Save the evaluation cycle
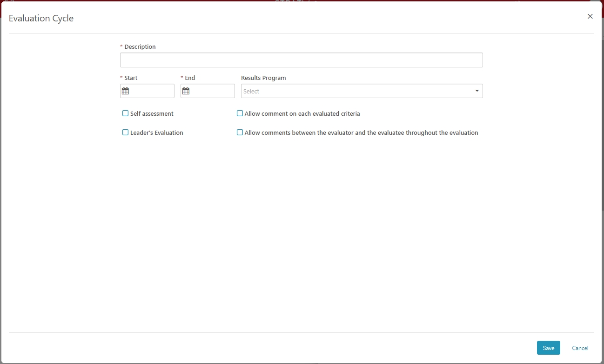604x364 pixels. (548, 348)
